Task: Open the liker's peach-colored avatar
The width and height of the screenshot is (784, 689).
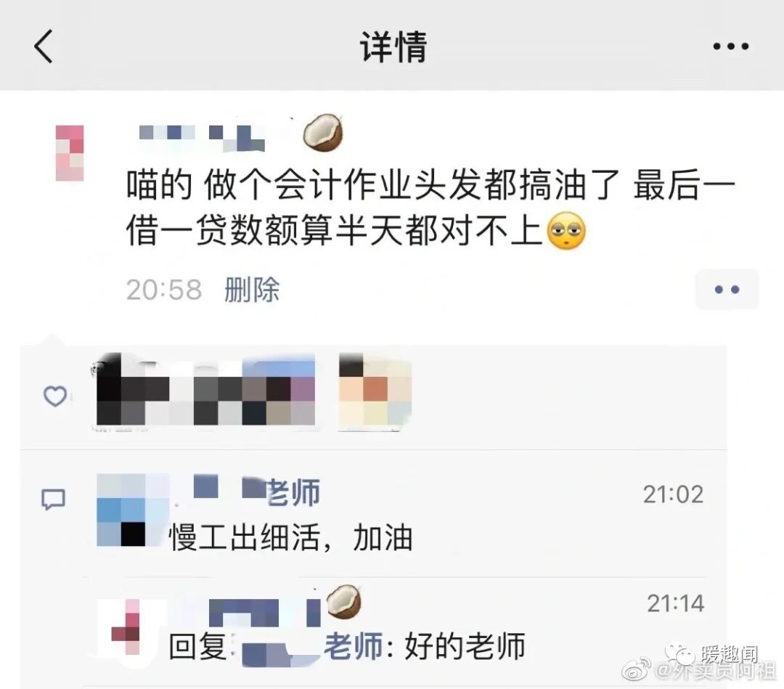Action: (x=375, y=391)
